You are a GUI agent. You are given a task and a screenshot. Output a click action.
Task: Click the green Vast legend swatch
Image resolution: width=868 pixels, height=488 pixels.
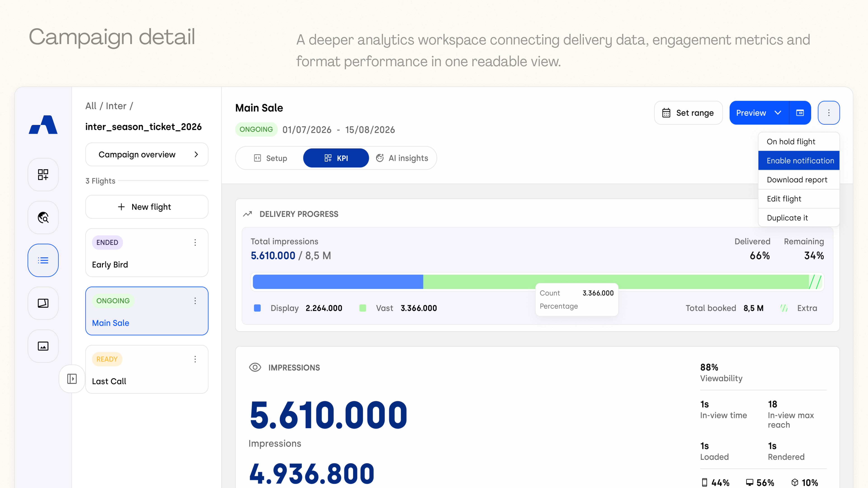coord(363,308)
